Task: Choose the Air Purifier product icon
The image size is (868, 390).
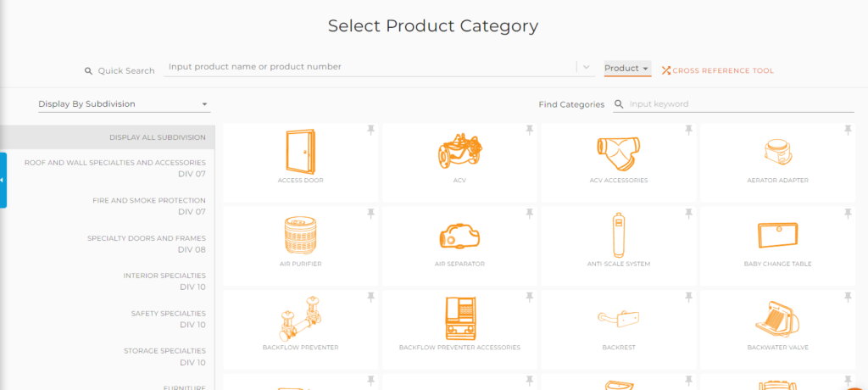Action: (301, 236)
